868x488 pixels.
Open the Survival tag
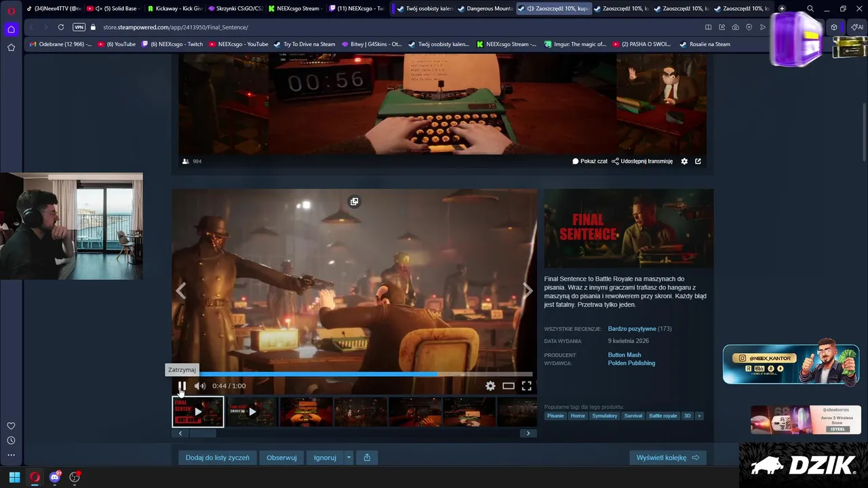pos(633,415)
